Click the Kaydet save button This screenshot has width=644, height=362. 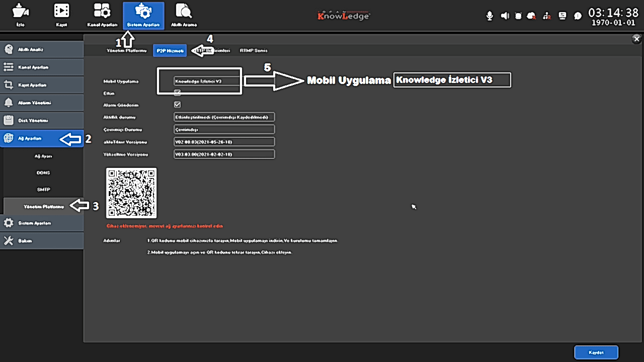pos(596,352)
